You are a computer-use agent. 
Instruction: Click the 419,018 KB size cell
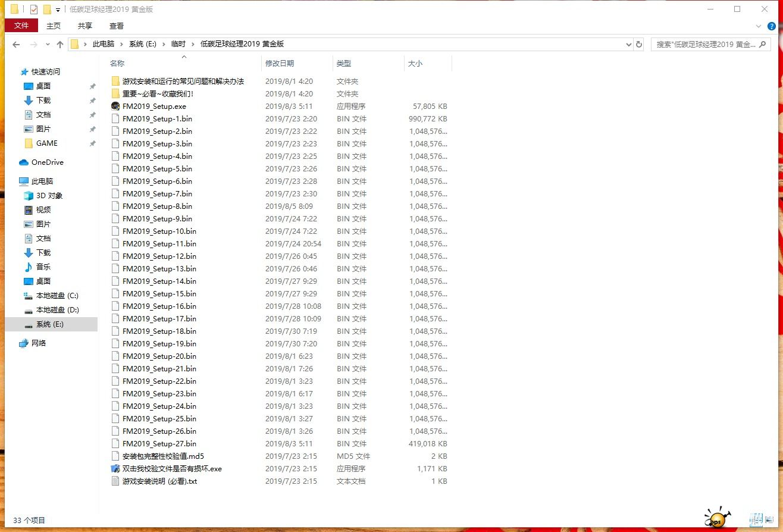click(428, 443)
